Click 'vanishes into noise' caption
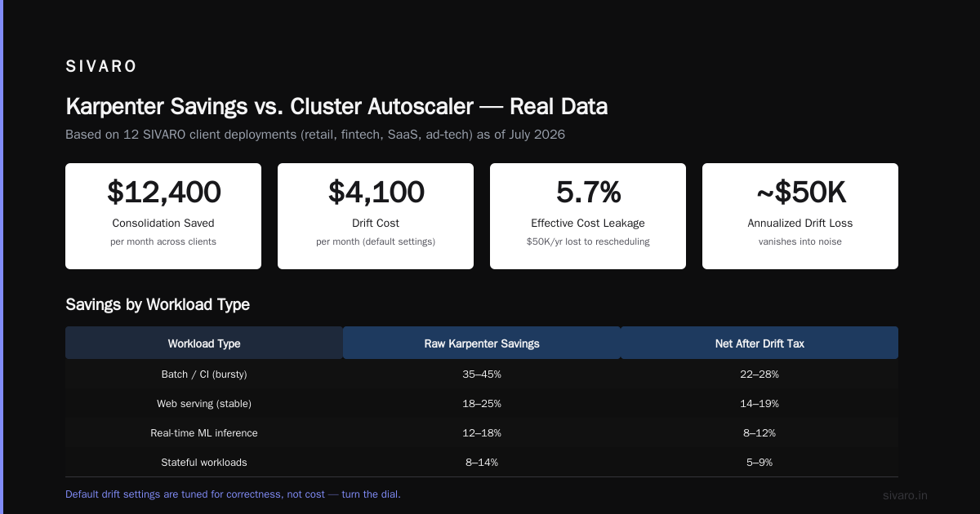Viewport: 980px width, 514px height. pyautogui.click(x=800, y=241)
